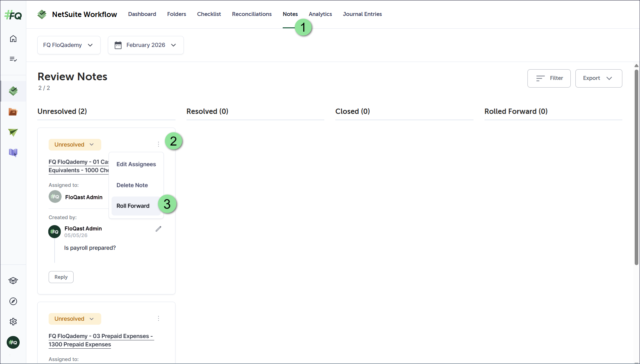Click FloQast Admin creator name above date
This screenshot has height=364, width=640.
pyautogui.click(x=83, y=228)
